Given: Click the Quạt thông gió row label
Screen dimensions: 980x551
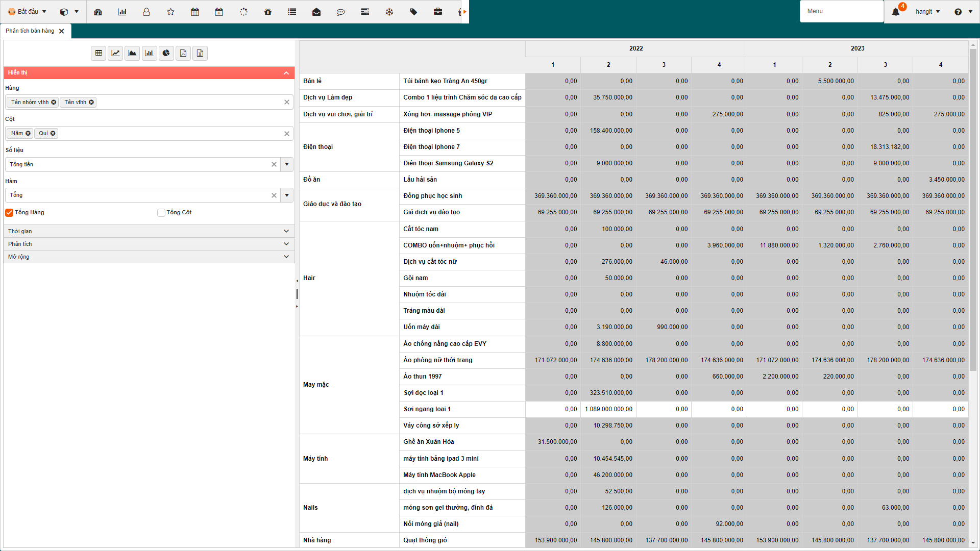Looking at the screenshot, I should point(462,540).
